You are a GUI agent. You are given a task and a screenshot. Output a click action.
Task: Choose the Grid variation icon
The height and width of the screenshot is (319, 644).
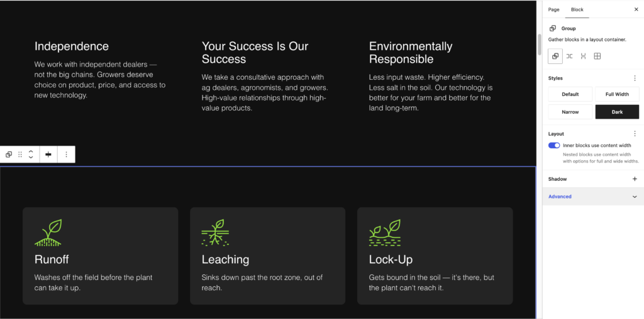coord(597,56)
